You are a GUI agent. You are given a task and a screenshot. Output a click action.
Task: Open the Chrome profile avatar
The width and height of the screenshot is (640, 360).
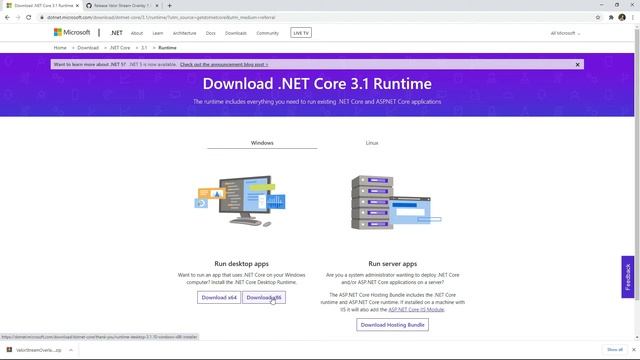pyautogui.click(x=622, y=18)
